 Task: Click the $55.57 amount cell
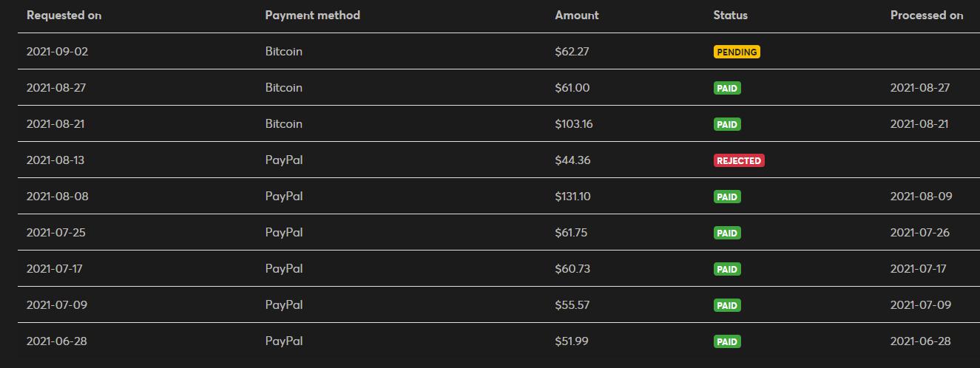coord(572,305)
